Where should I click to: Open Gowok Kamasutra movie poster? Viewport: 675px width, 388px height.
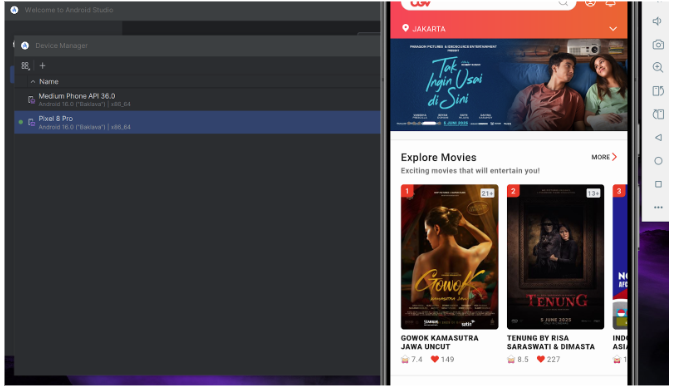(x=449, y=257)
